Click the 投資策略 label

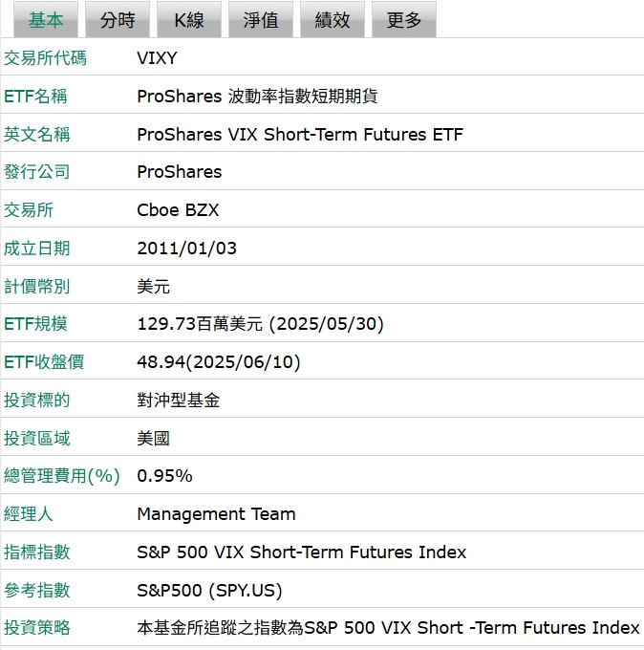37,628
